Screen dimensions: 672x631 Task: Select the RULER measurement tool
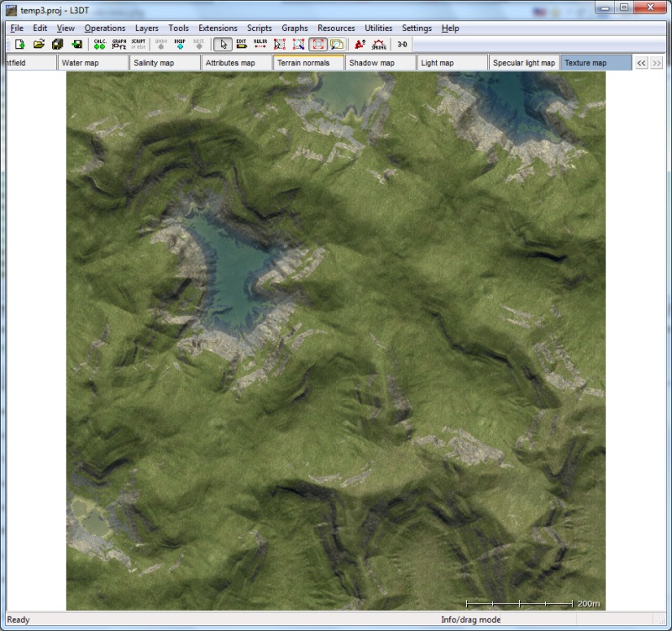click(x=260, y=45)
